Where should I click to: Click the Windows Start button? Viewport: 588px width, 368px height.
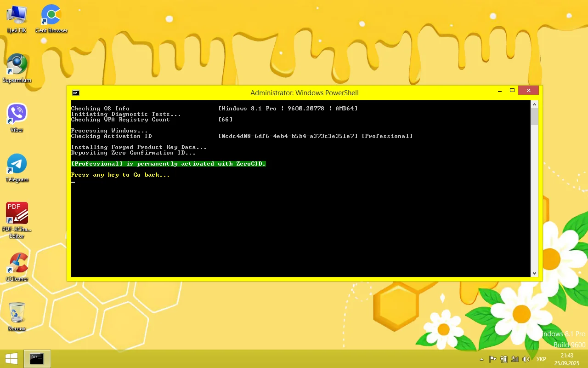point(11,359)
